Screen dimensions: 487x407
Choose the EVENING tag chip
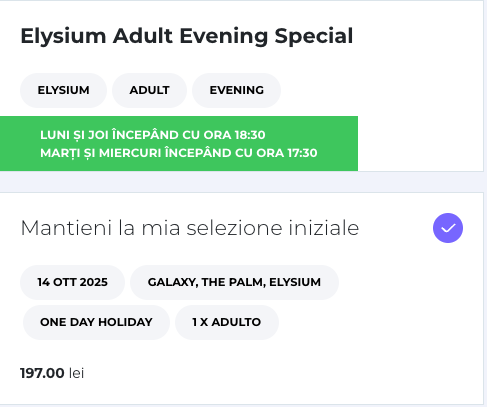point(236,90)
